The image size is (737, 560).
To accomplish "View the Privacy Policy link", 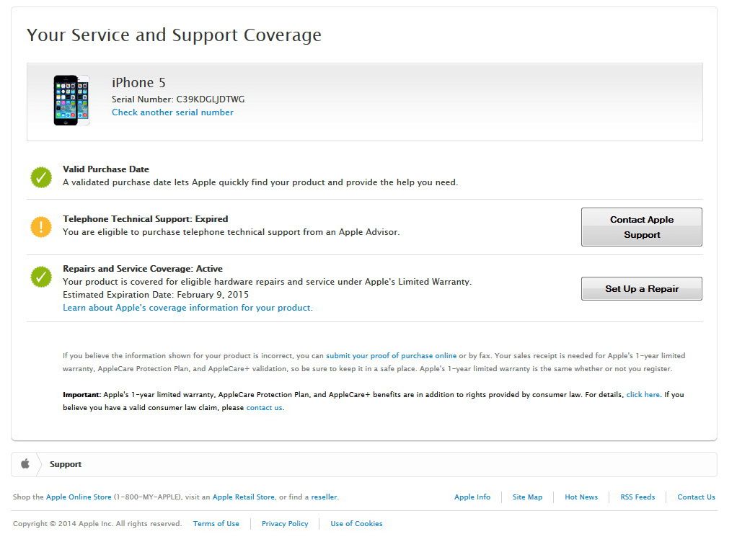I will coord(284,524).
